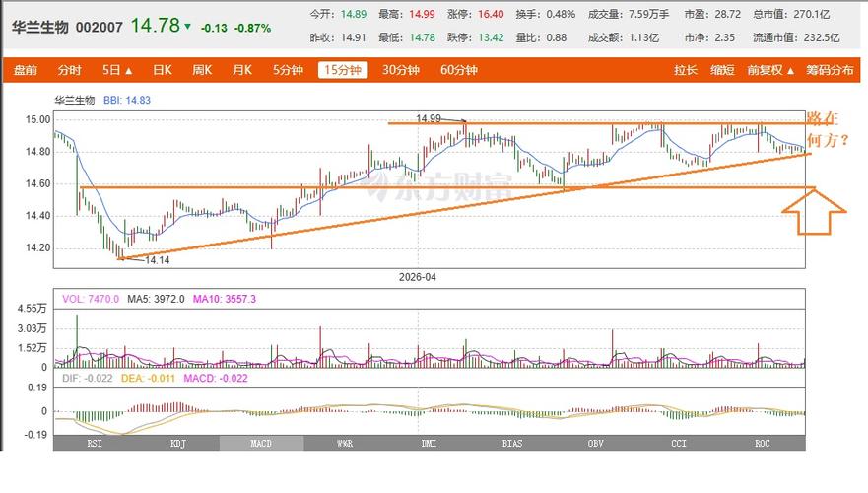Image resolution: width=868 pixels, height=493 pixels.
Task: Click the 成交额 value 1.13亿
Action: (643, 37)
